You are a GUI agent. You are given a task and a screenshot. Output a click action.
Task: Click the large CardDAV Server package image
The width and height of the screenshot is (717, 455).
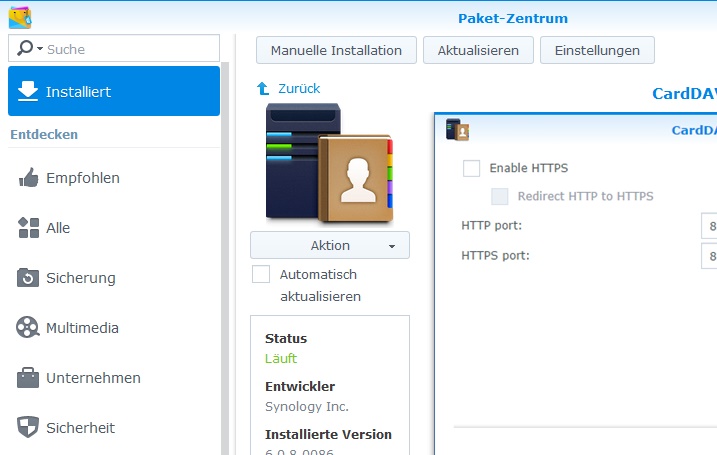pyautogui.click(x=329, y=164)
